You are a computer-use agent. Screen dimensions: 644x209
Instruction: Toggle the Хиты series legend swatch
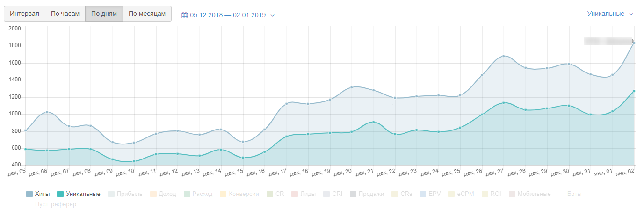(29, 194)
